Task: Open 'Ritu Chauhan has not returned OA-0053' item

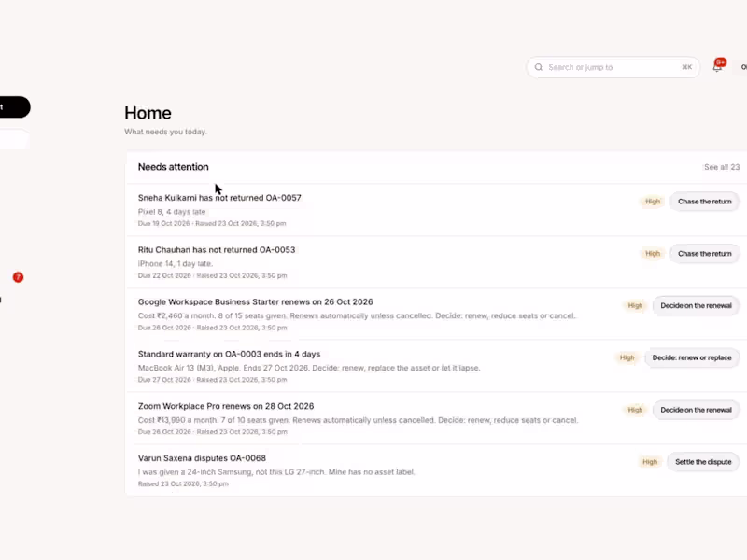Action: (x=217, y=249)
